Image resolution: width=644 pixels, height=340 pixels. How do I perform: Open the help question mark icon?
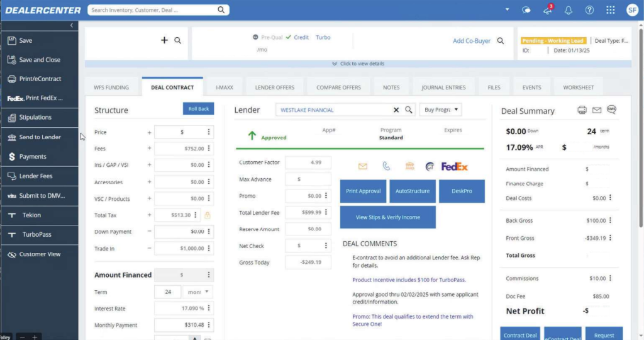coord(589,10)
